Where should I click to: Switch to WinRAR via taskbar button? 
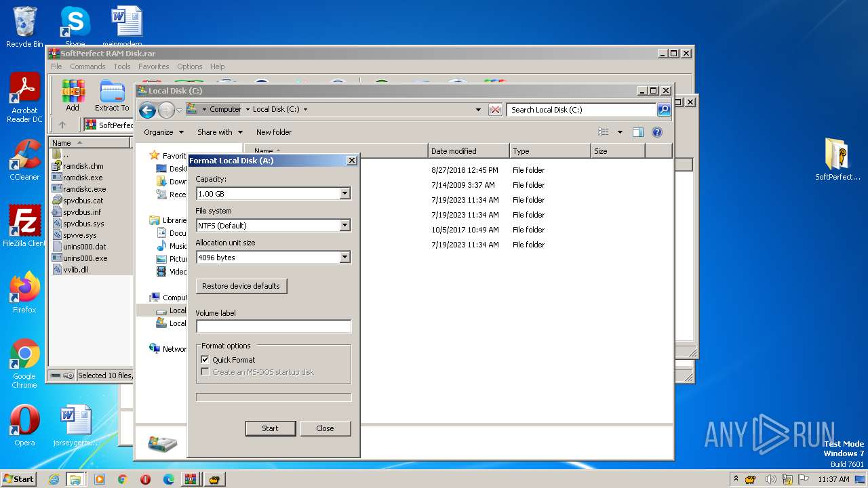189,479
